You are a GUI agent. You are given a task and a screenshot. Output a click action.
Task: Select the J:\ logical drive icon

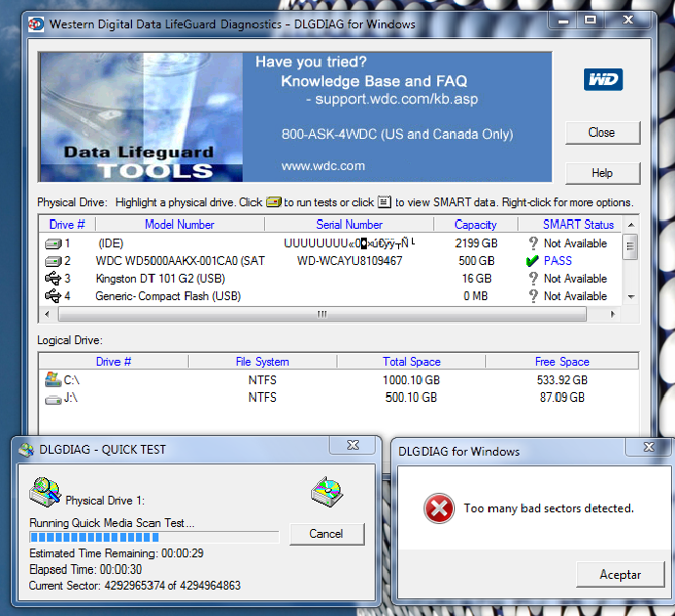(53, 398)
